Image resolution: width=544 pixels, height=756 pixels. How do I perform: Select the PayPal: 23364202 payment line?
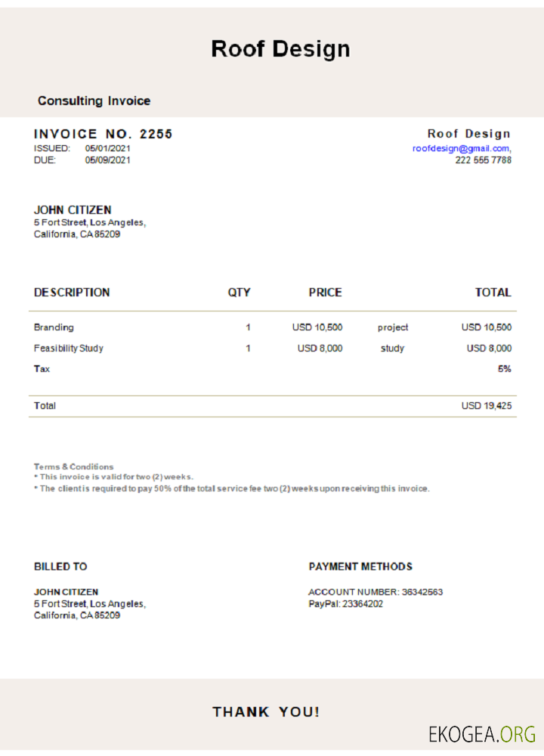(x=345, y=604)
